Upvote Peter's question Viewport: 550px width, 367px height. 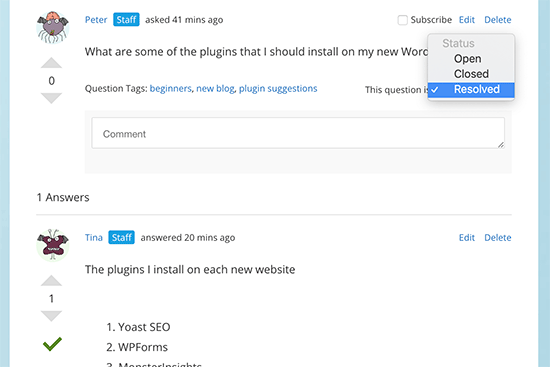click(51, 63)
